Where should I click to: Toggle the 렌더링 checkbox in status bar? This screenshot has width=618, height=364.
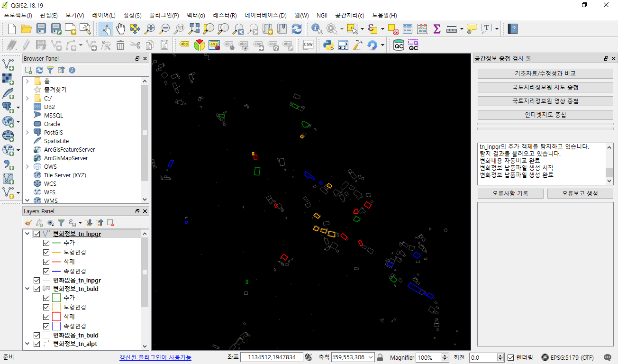tap(511, 357)
